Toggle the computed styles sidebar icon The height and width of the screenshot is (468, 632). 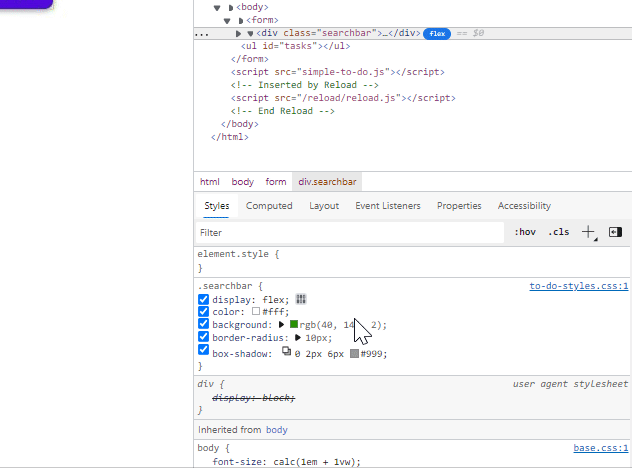pos(615,232)
